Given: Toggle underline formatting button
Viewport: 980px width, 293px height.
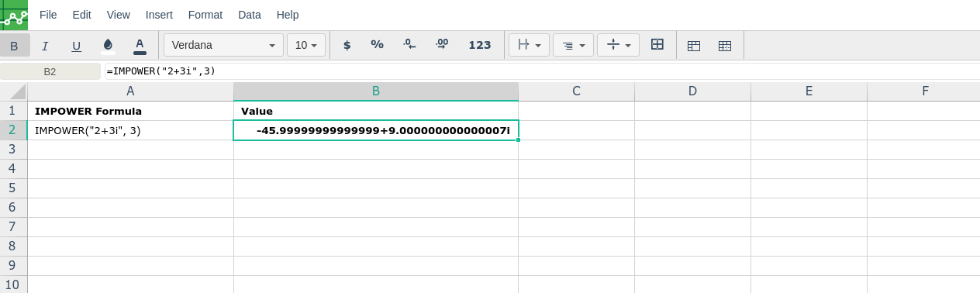Looking at the screenshot, I should coord(77,46).
